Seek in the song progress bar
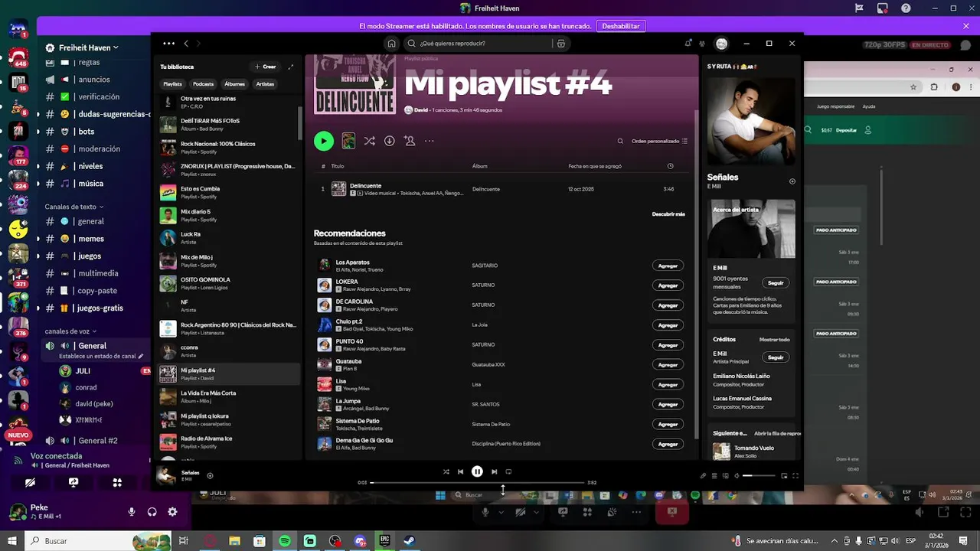The height and width of the screenshot is (551, 980). (x=477, y=482)
